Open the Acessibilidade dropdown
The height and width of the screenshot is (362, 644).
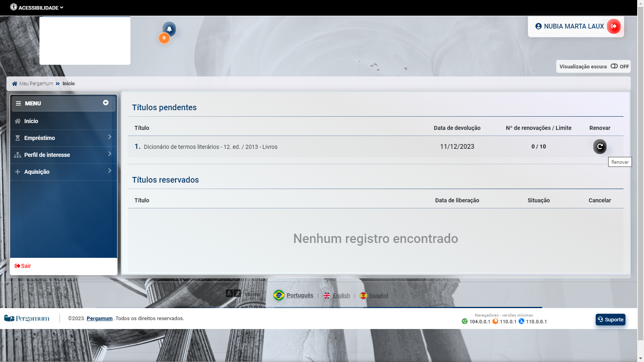point(37,8)
